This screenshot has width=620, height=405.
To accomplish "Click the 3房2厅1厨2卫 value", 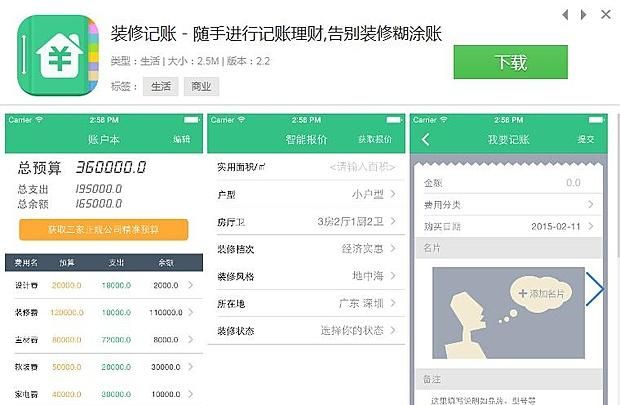I will click(x=350, y=221).
